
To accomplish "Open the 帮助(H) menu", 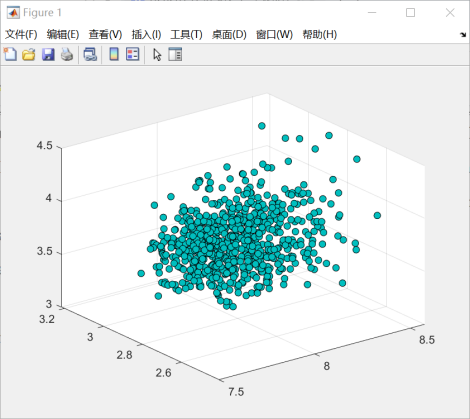I will pos(320,34).
